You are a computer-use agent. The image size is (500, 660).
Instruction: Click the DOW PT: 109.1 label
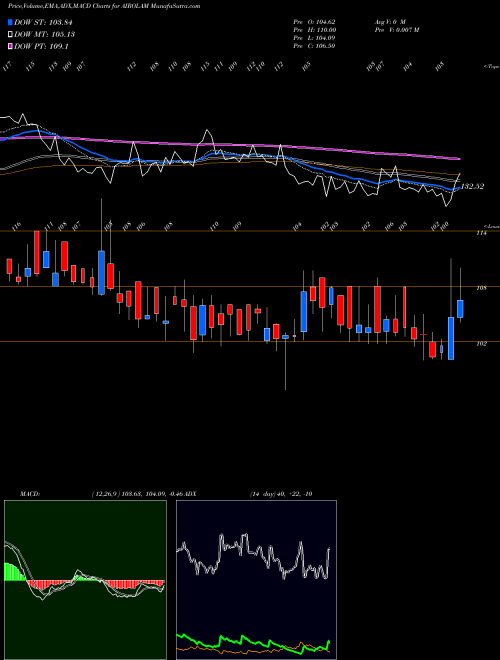(x=41, y=46)
